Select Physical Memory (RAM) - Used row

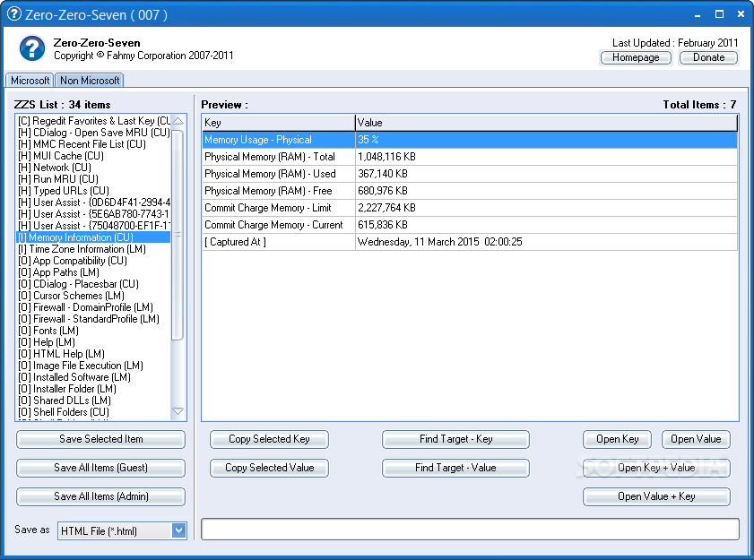[x=470, y=174]
